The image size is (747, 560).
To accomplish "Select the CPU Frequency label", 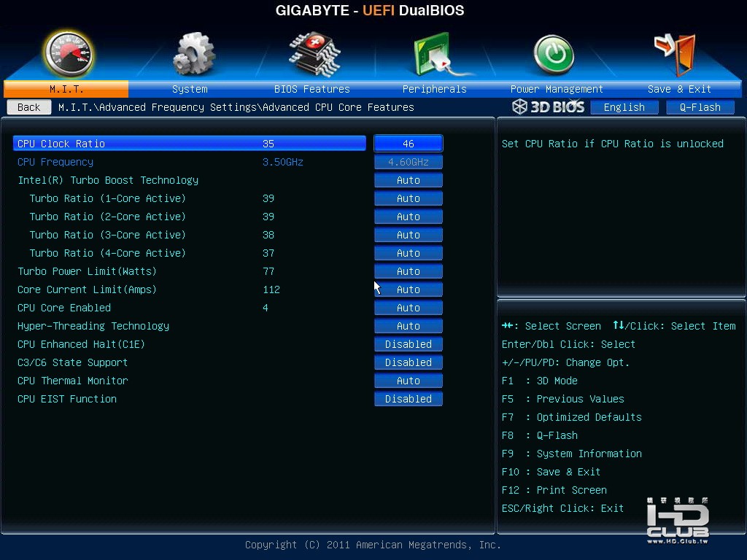I will [55, 162].
